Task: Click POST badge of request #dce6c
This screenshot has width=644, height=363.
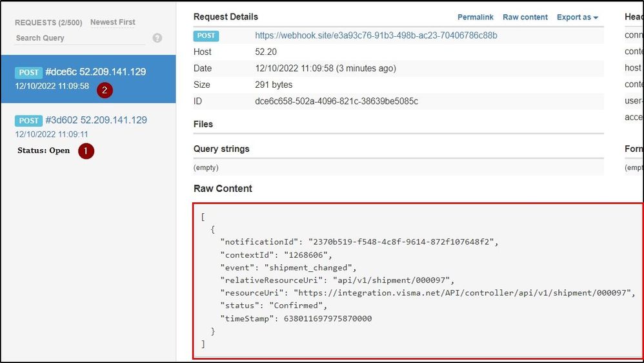Action: click(28, 73)
